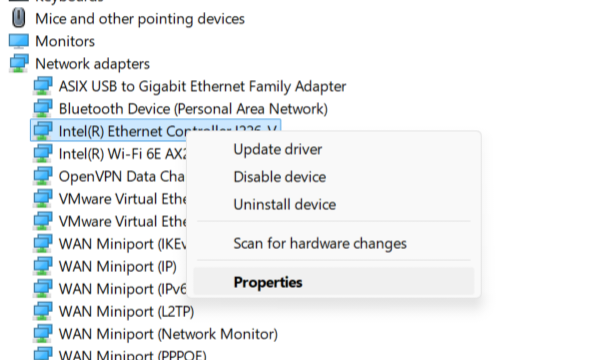Image resolution: width=594 pixels, height=360 pixels.
Task: Click the OpenVPN Data Channel adapter icon
Action: click(43, 176)
